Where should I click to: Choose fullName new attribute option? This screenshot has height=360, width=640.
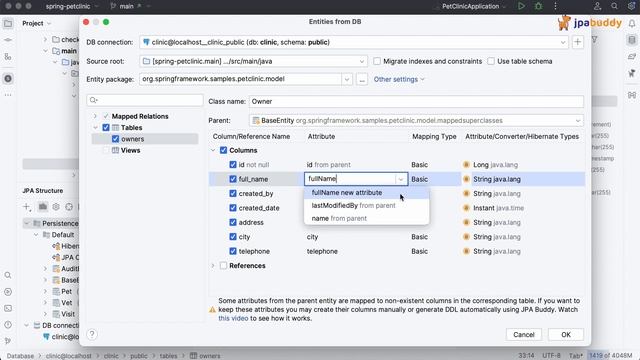(367, 193)
